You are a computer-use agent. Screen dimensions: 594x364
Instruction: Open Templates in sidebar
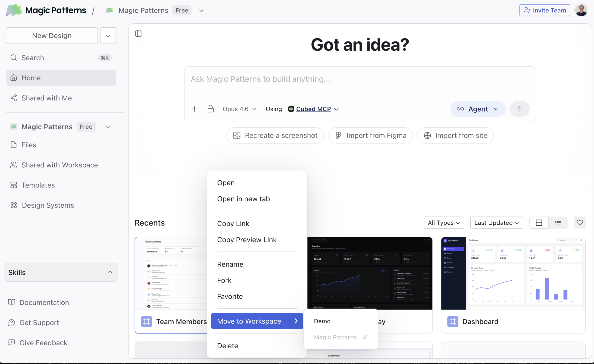38,185
